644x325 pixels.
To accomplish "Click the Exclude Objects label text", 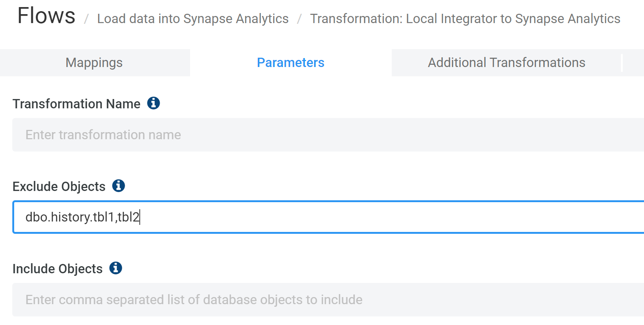I will pyautogui.click(x=59, y=187).
